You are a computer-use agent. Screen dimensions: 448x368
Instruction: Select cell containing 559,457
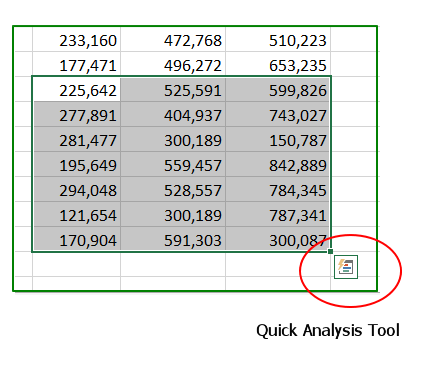click(x=173, y=164)
